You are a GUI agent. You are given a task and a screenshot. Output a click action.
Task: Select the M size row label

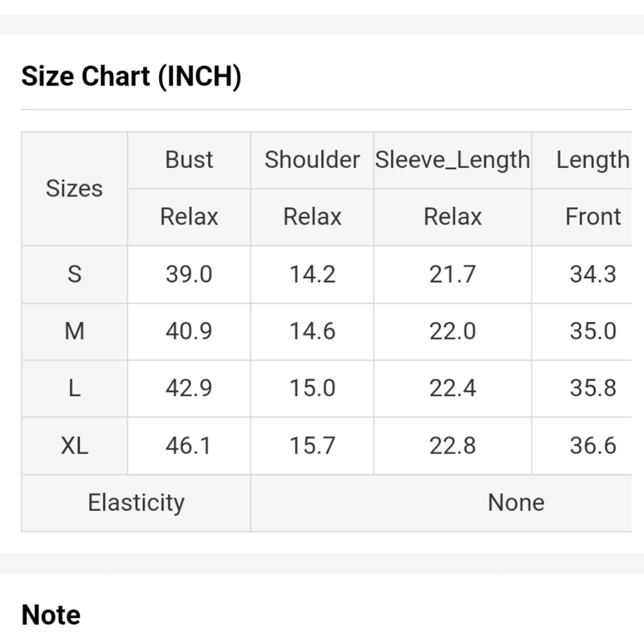pyautogui.click(x=74, y=332)
